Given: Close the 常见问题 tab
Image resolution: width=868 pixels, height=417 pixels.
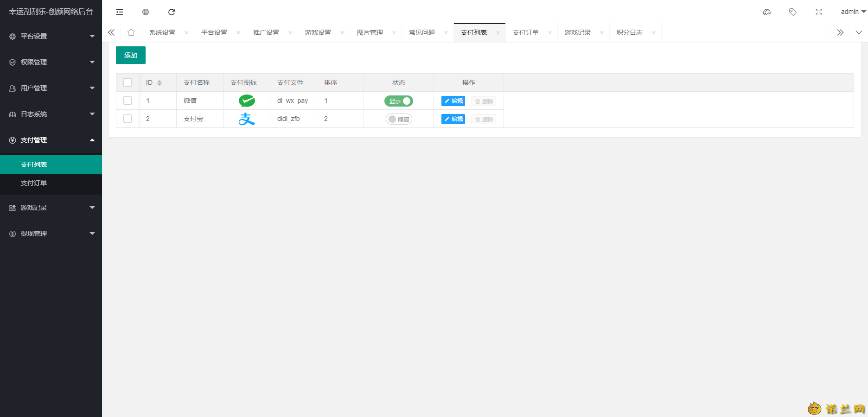Looking at the screenshot, I should point(446,32).
